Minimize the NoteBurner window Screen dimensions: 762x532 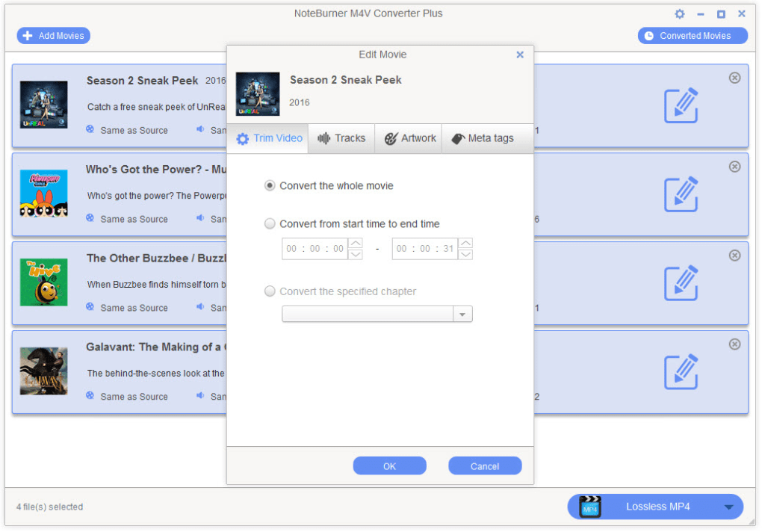tap(700, 15)
